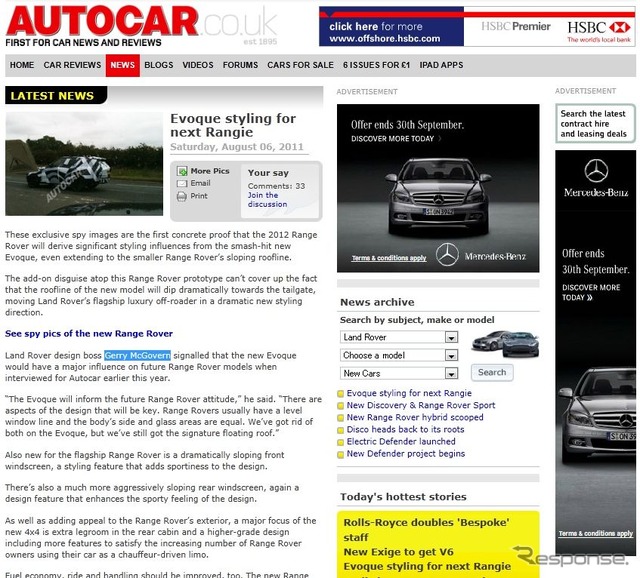Expand the New Cars dropdown

[399, 373]
